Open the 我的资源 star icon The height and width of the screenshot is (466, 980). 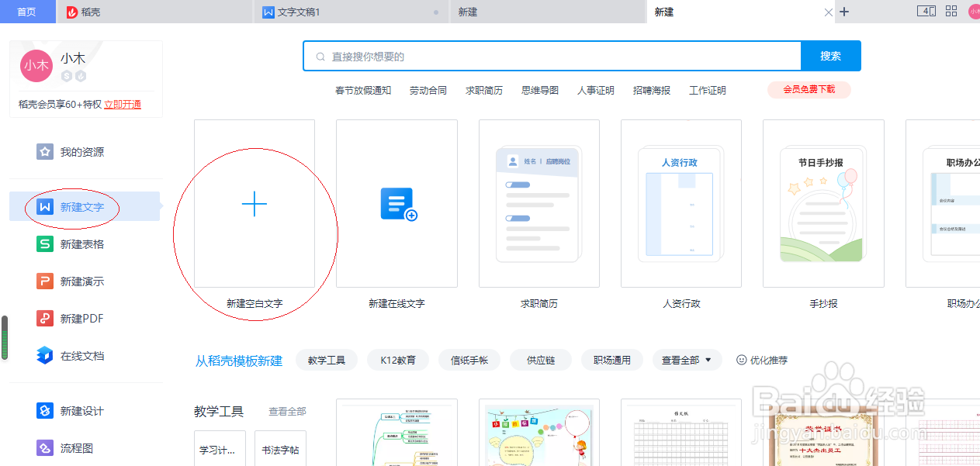tap(45, 152)
